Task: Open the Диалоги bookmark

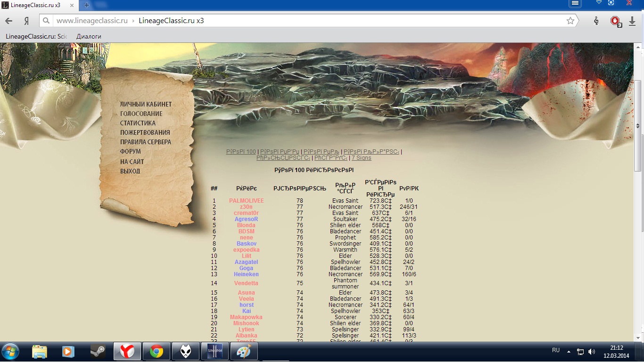Action: [89, 36]
